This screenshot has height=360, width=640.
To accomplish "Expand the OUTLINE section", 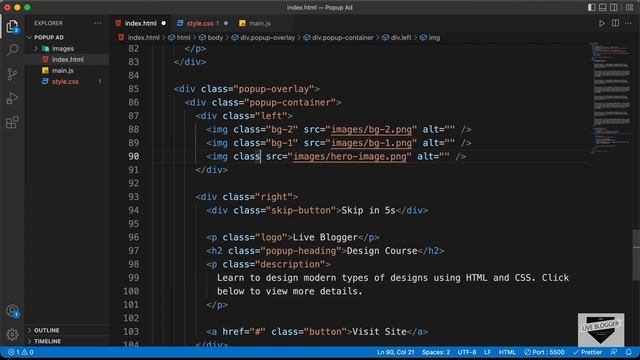I will [47, 330].
